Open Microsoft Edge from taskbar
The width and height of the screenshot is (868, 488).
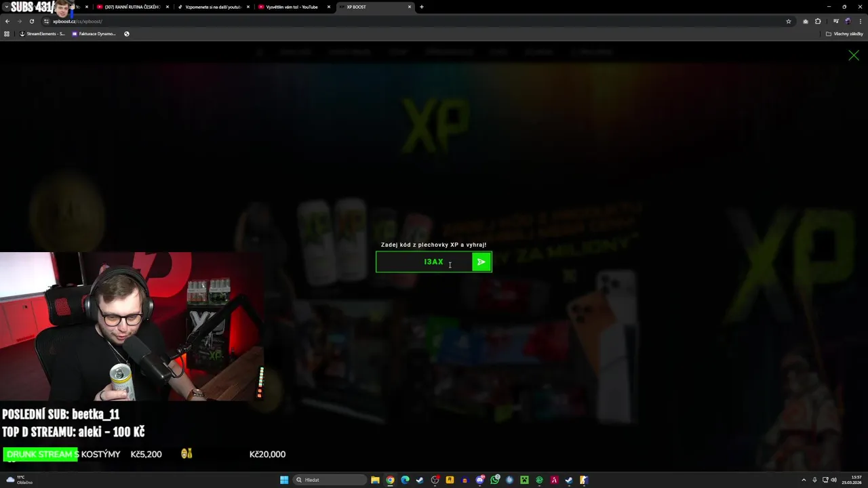[x=405, y=480]
